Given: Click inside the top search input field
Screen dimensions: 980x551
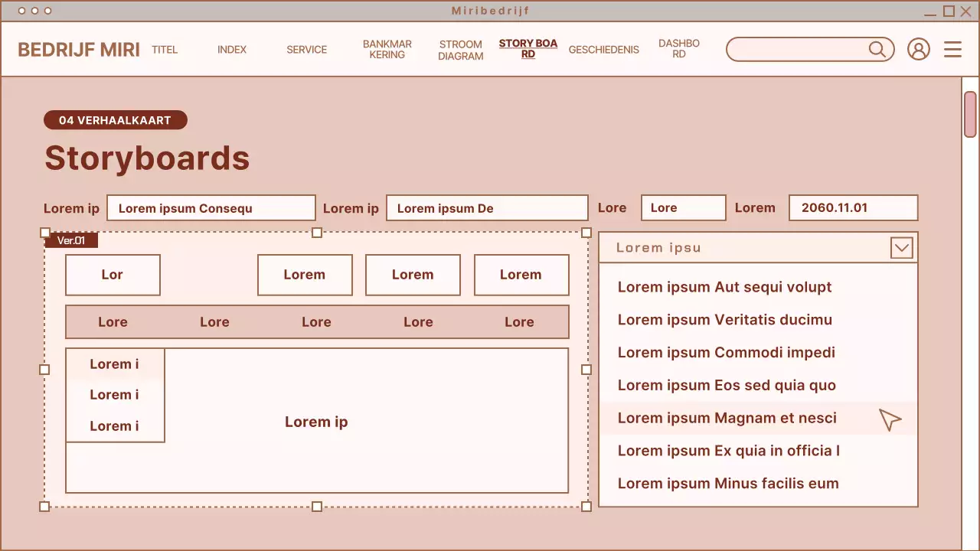Looking at the screenshot, I should click(x=796, y=49).
